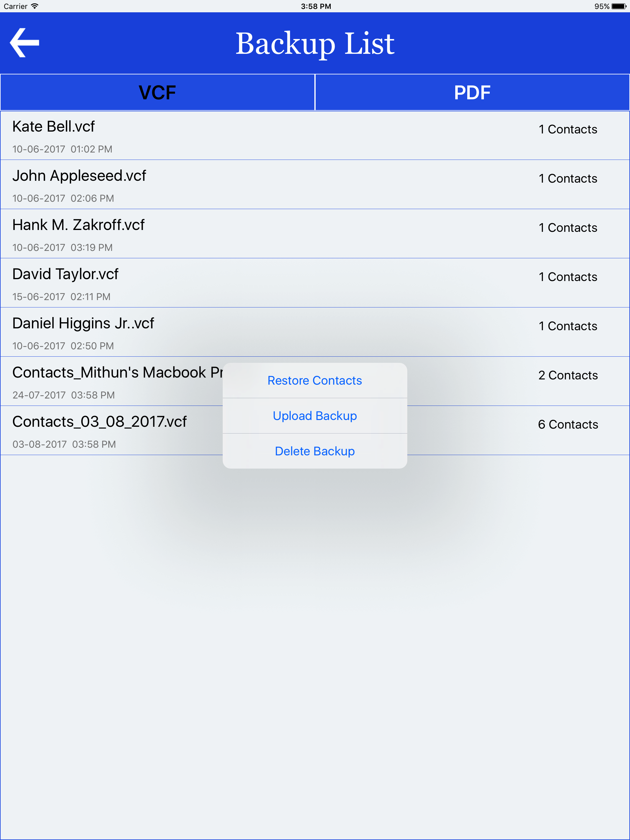Screen dimensions: 630x840
Task: Select John Appleseed.vcf backup row
Action: tap(315, 184)
